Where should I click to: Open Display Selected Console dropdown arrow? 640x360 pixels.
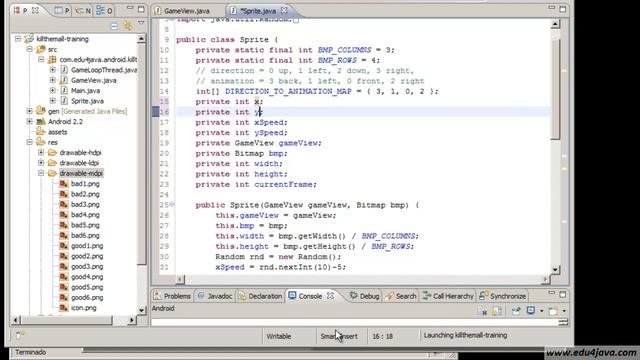(542, 311)
